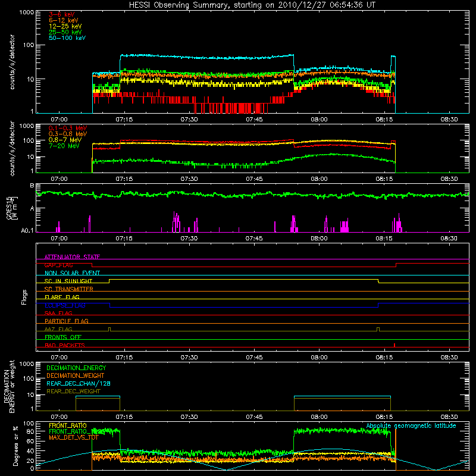Select the 0.1-0.3 MeV legend label
The width and height of the screenshot is (476, 476).
[x=68, y=128]
